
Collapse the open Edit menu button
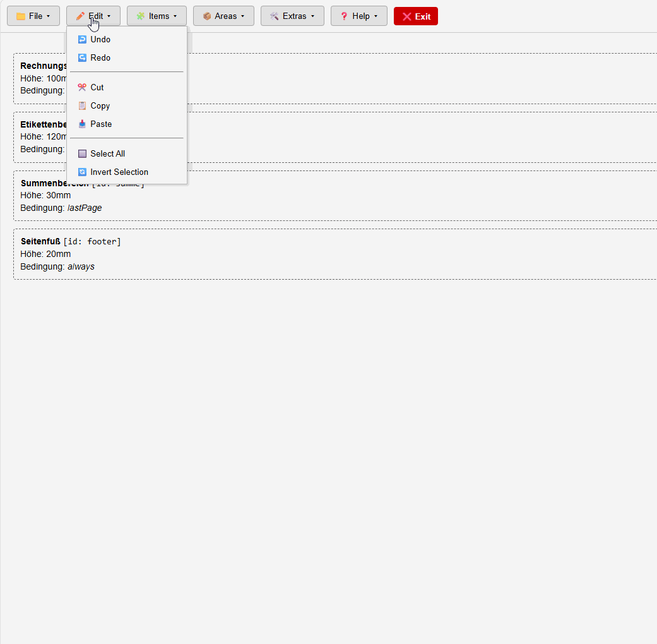[x=93, y=16]
